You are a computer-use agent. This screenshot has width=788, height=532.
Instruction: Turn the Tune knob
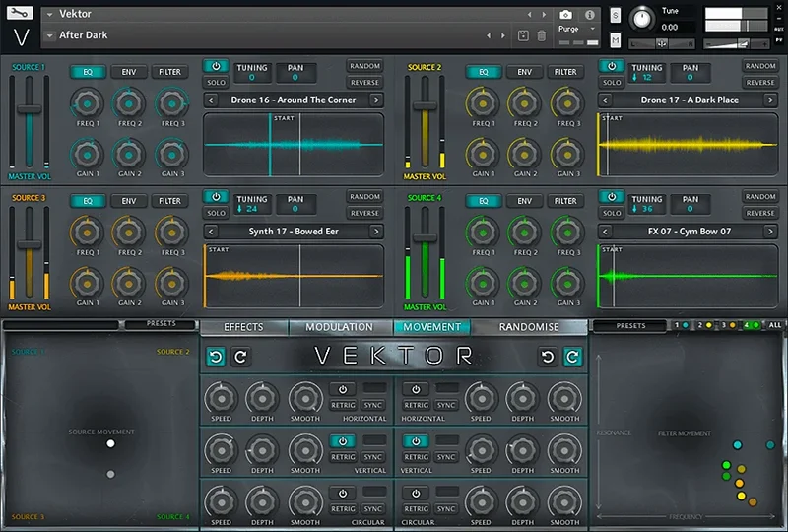point(642,19)
